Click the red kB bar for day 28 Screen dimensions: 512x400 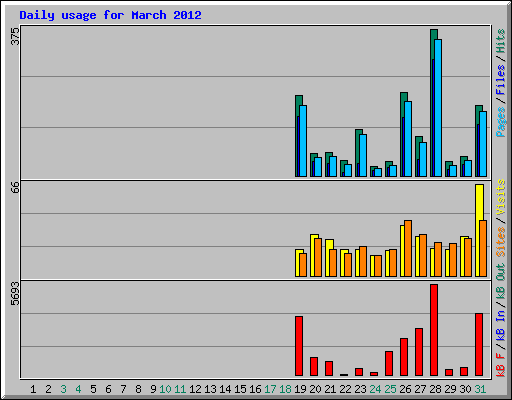point(434,330)
